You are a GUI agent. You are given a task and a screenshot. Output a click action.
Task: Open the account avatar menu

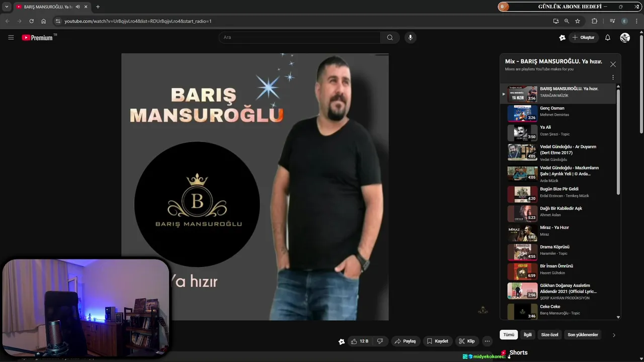pyautogui.click(x=625, y=37)
